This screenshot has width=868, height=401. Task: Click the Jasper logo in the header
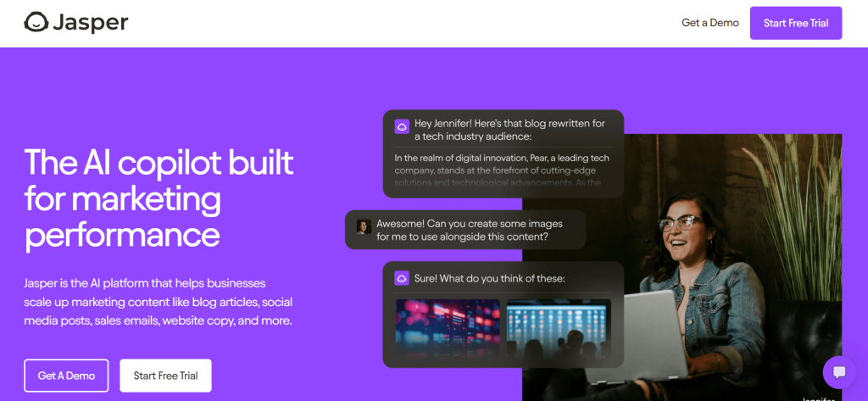75,23
